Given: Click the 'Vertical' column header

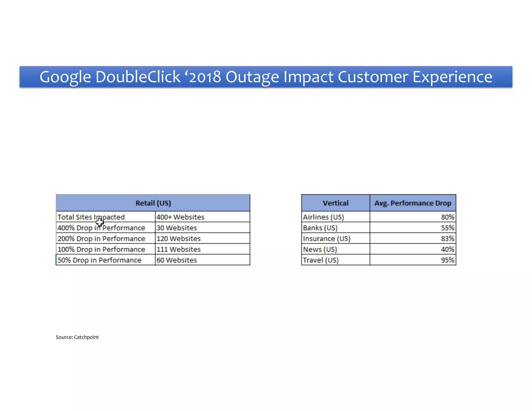Looking at the screenshot, I should [x=336, y=203].
